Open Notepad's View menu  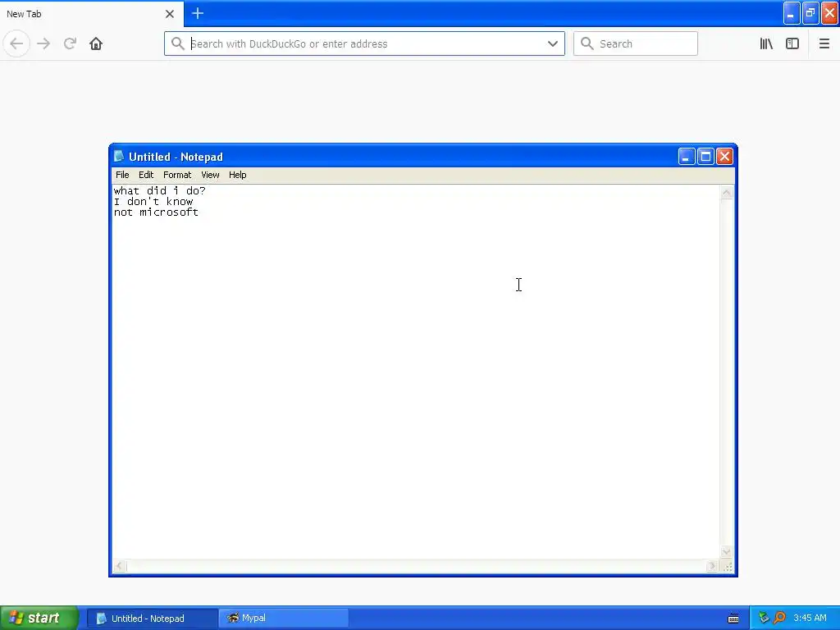[210, 175]
